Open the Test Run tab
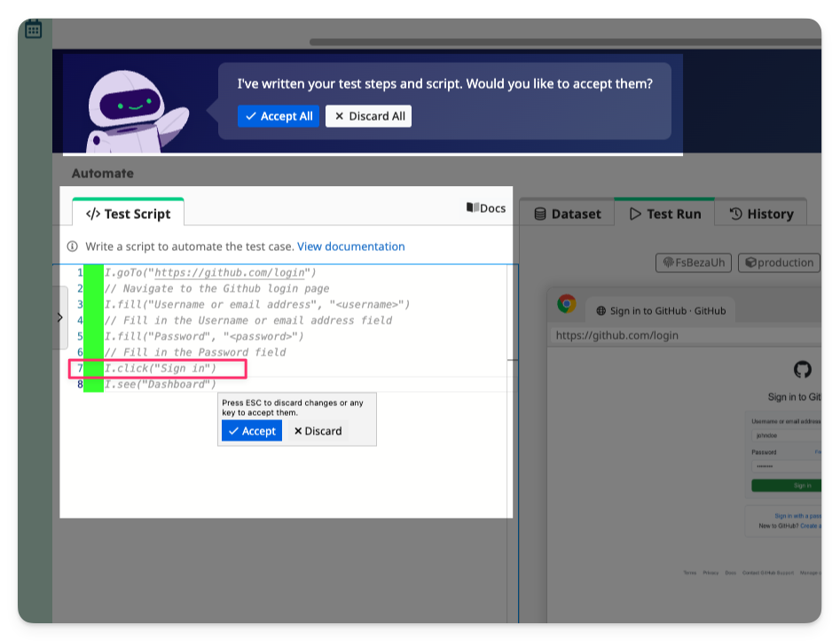The height and width of the screenshot is (641, 840). pos(664,214)
